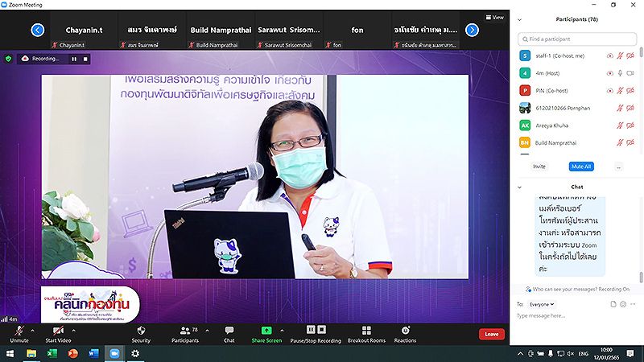This screenshot has width=644, height=362.
Task: Click the 4m (Host) camera icon
Action: coord(630,73)
